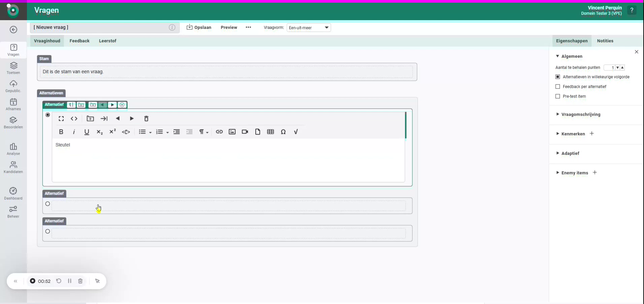Enable Feedback per alternatief
This screenshot has height=304, width=644.
point(557,86)
